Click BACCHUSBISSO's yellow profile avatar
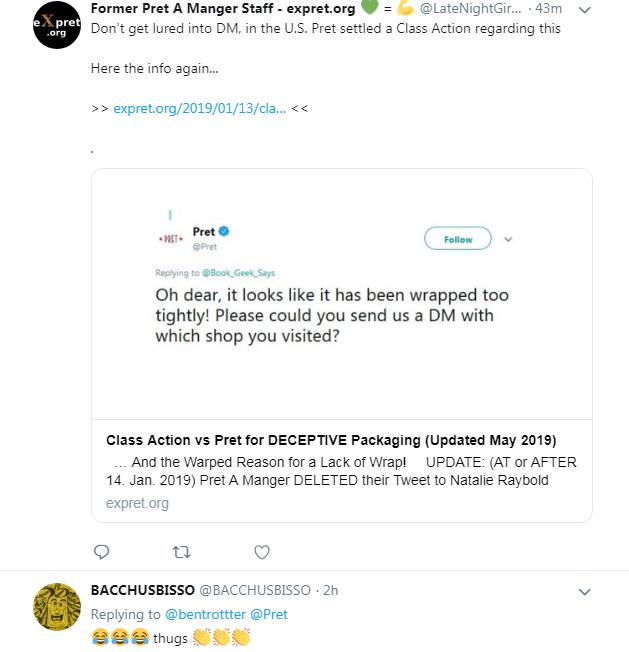Viewport: 629px width, 652px height. point(57,607)
